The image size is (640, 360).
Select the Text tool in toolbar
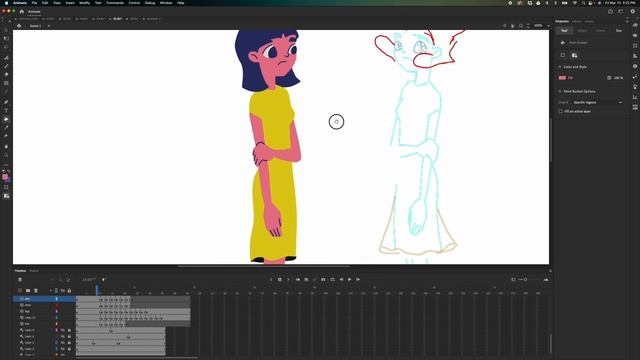(x=6, y=111)
